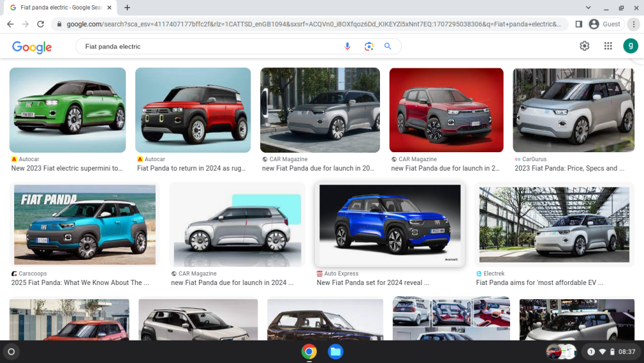Open the ChromeOS launcher button

pos(12,351)
